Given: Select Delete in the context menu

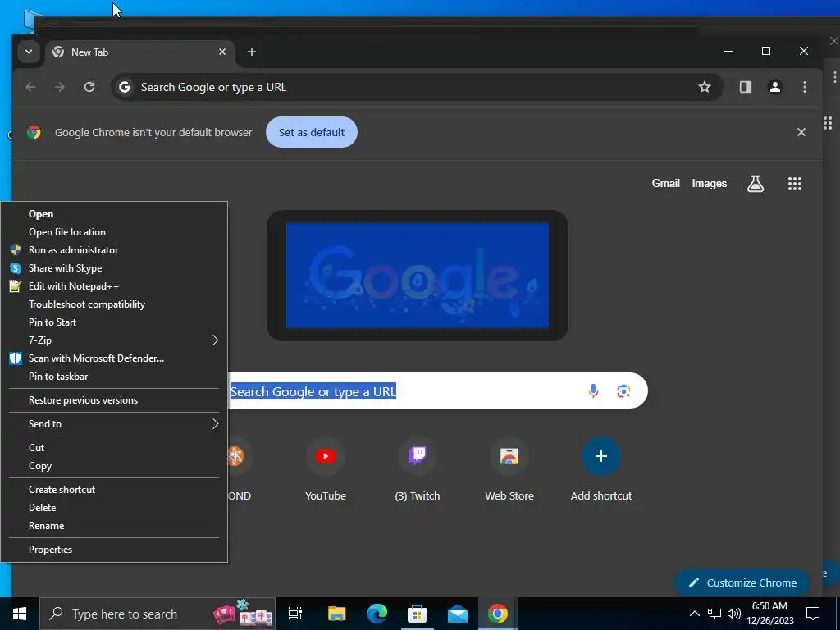Looking at the screenshot, I should click(x=114, y=507).
